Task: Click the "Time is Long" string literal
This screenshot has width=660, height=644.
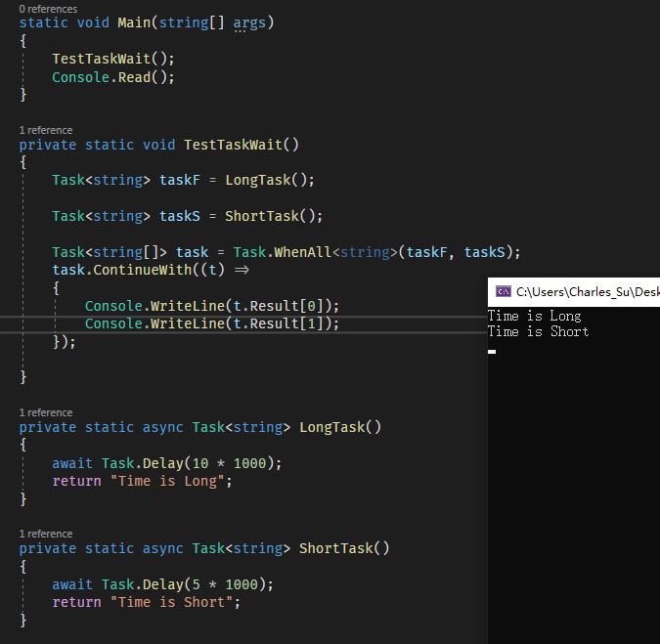Action: pos(167,481)
